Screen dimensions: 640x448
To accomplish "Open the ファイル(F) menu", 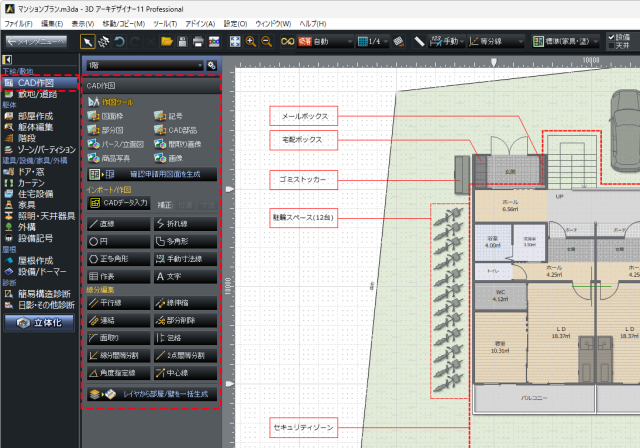I will pos(18,24).
